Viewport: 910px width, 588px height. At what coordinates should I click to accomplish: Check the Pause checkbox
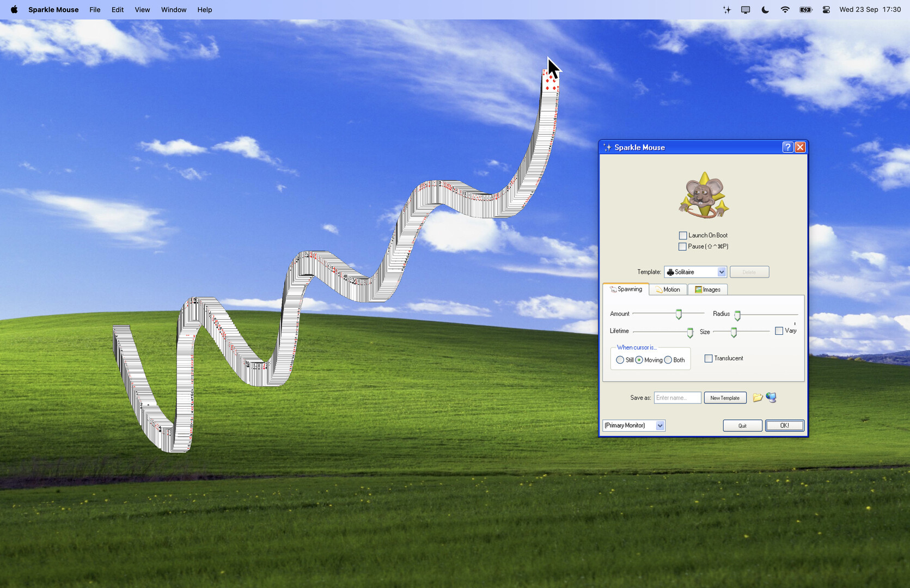tap(682, 247)
